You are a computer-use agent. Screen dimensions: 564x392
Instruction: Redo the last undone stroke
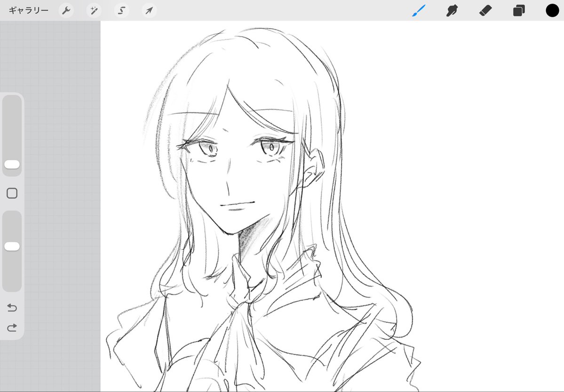(12, 328)
